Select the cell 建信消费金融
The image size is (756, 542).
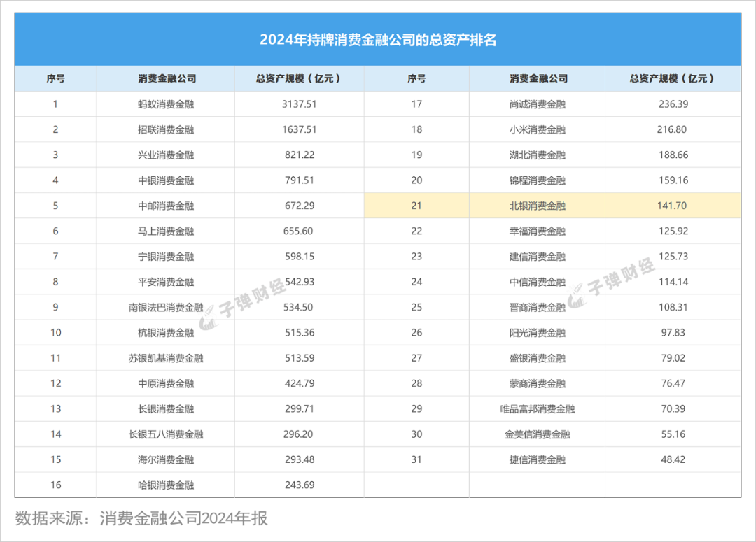(x=538, y=256)
